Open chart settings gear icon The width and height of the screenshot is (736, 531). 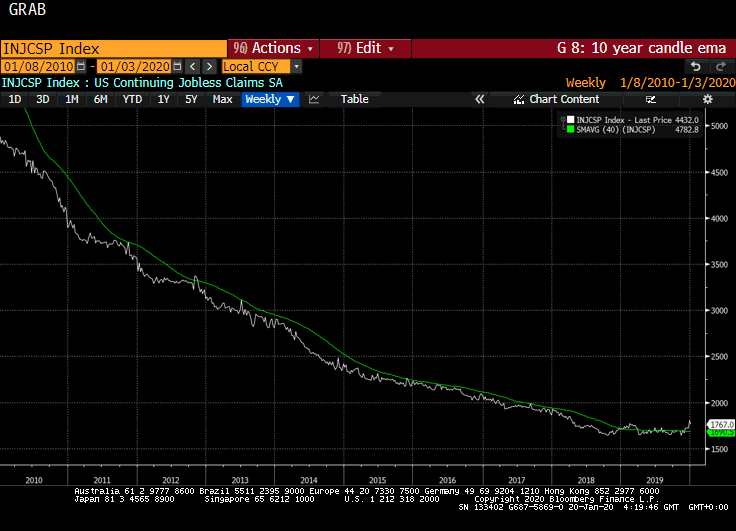(707, 99)
